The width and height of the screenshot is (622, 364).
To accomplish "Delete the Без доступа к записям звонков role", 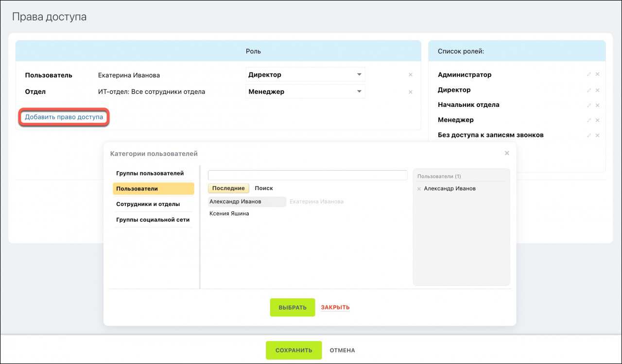I will pos(598,136).
